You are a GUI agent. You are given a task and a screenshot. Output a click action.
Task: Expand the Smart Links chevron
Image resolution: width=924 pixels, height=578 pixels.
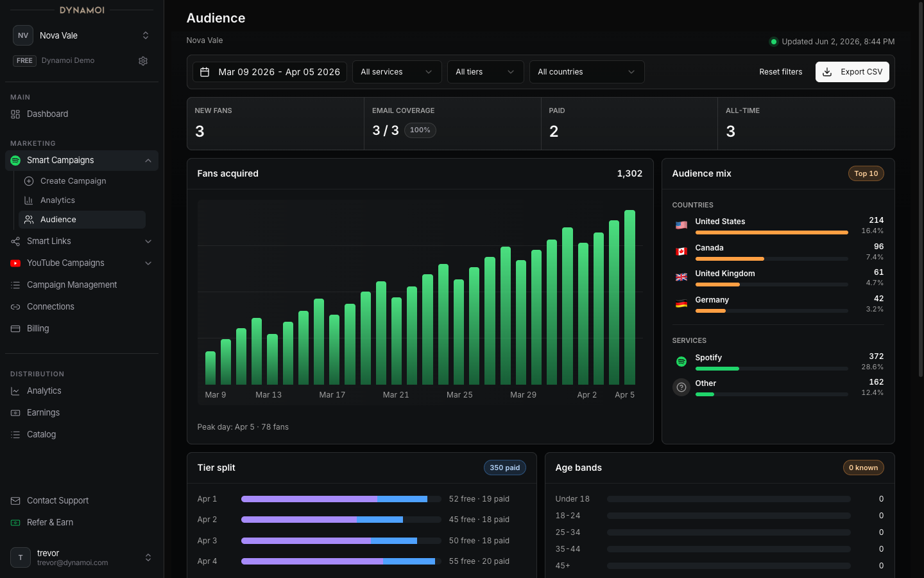pyautogui.click(x=148, y=241)
